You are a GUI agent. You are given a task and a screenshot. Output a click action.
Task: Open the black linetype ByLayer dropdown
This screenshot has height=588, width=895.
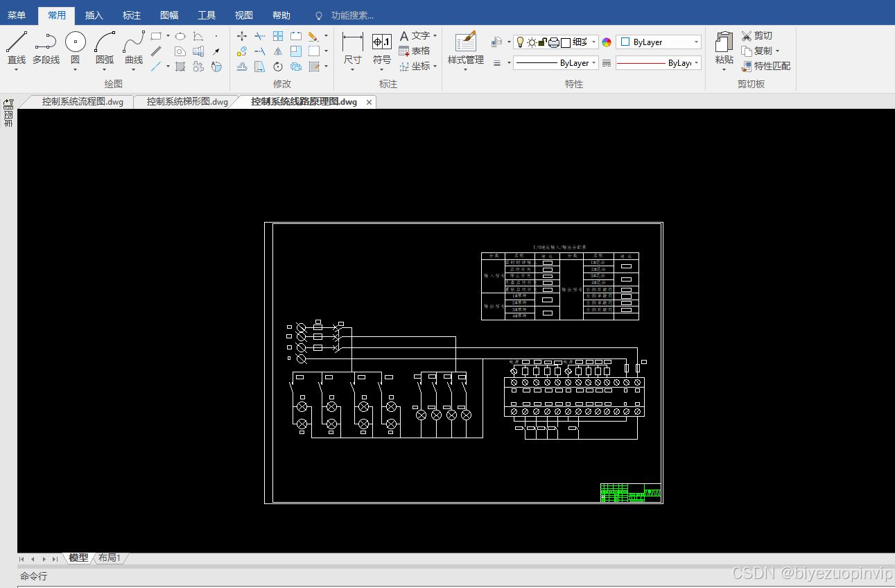556,63
